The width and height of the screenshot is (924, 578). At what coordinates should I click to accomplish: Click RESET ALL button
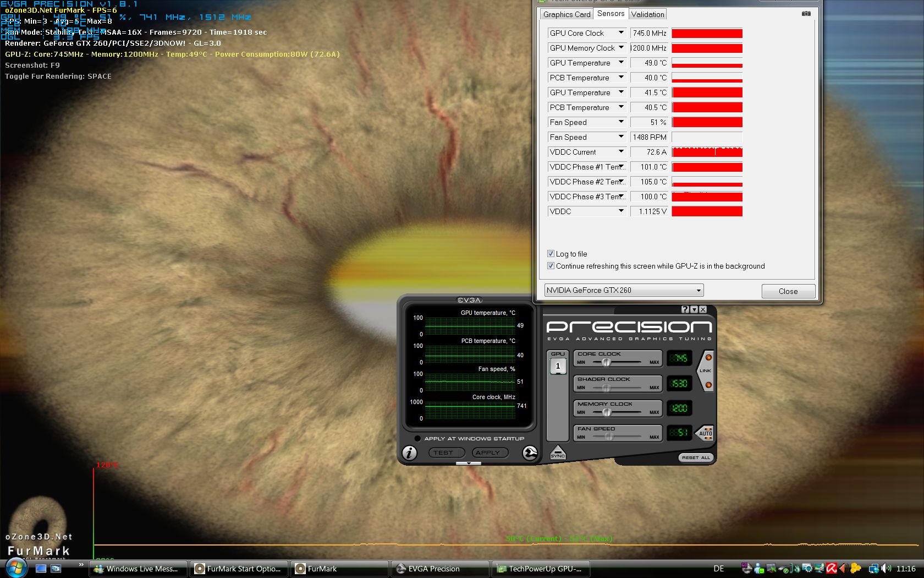coord(696,457)
